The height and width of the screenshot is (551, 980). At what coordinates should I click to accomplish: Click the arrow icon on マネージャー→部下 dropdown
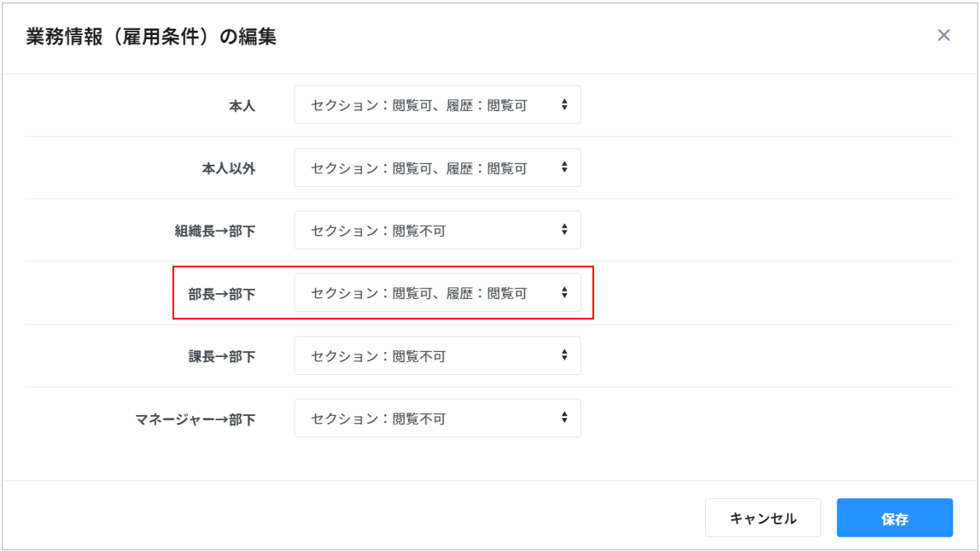[564, 419]
